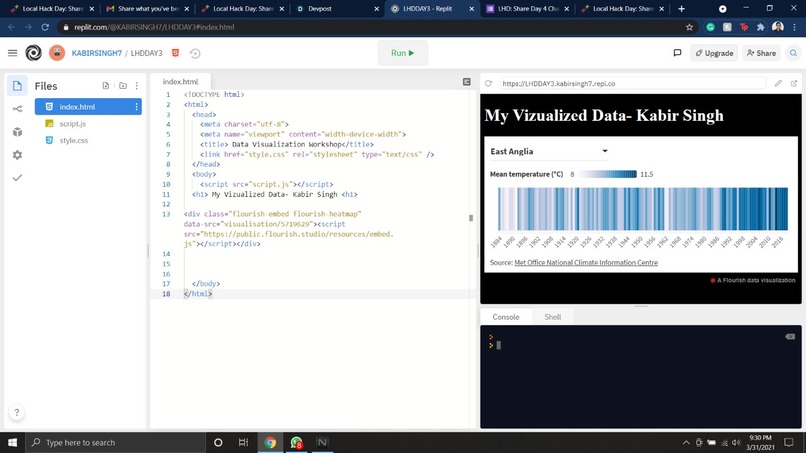Image resolution: width=806 pixels, height=453 pixels.
Task: Add a new file in Files panel
Action: click(x=105, y=86)
